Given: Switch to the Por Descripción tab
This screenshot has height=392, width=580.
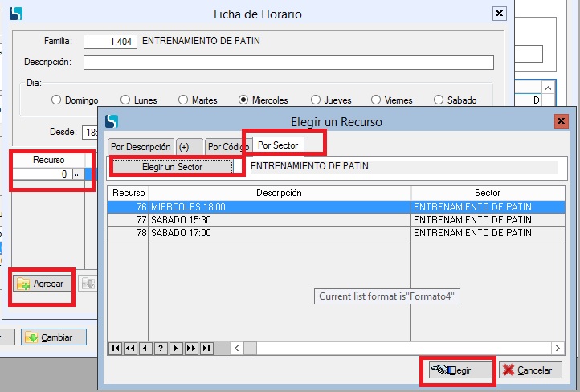Looking at the screenshot, I should tap(141, 147).
